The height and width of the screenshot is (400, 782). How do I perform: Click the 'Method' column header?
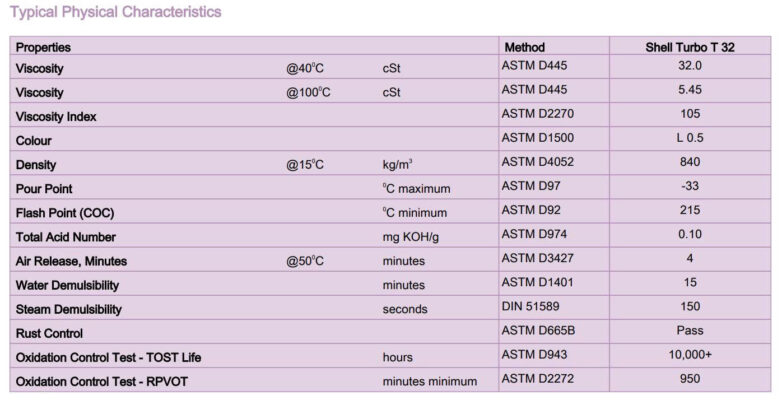pos(524,47)
